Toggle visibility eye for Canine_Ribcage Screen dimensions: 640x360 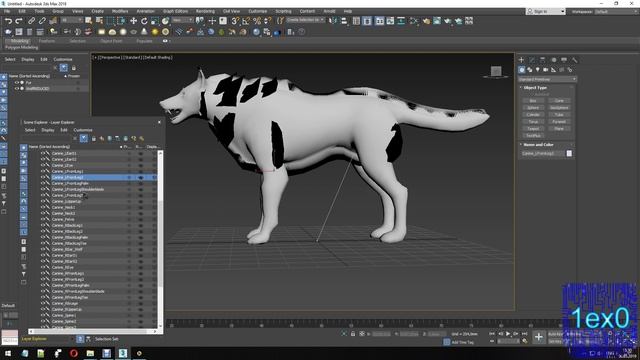click(43, 303)
